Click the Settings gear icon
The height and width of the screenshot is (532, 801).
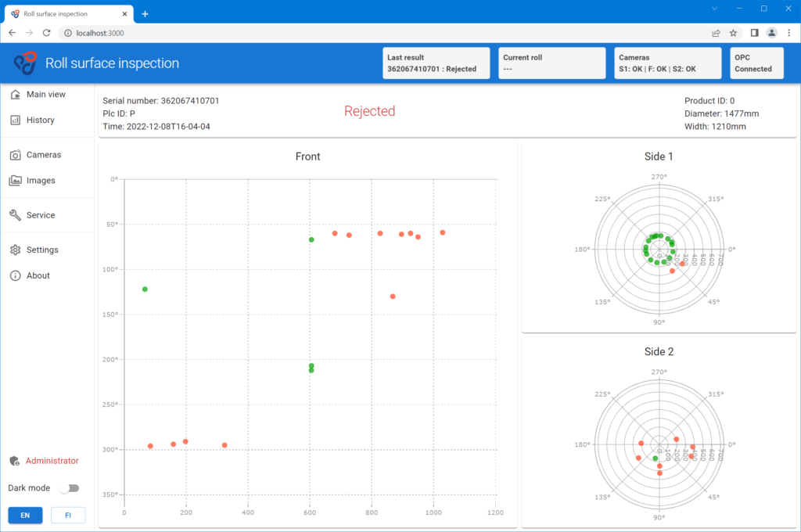pyautogui.click(x=16, y=250)
